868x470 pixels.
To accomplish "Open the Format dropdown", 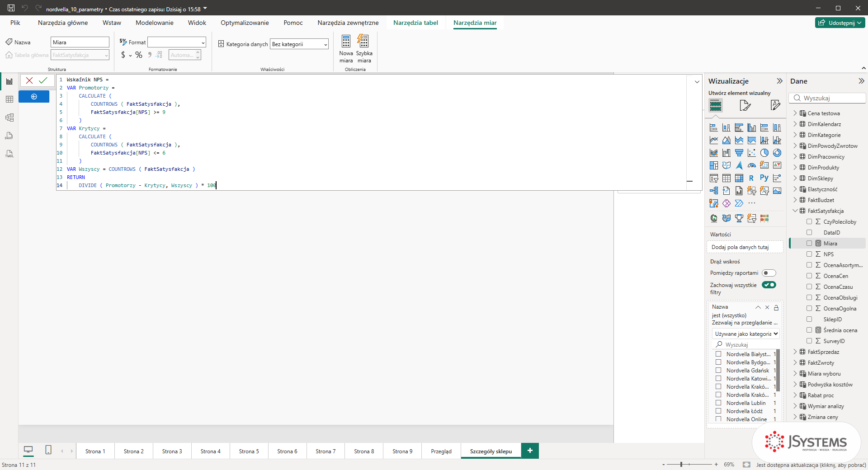I will (x=177, y=42).
